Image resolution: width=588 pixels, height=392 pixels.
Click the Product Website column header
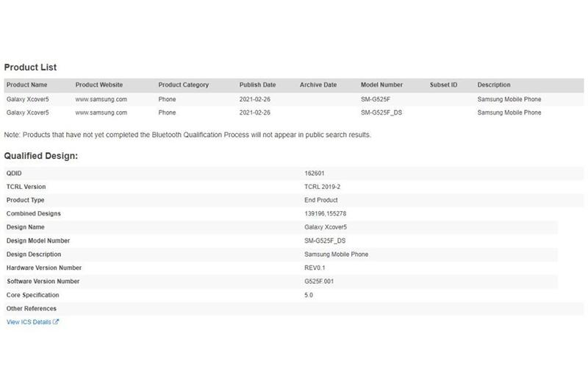99,85
